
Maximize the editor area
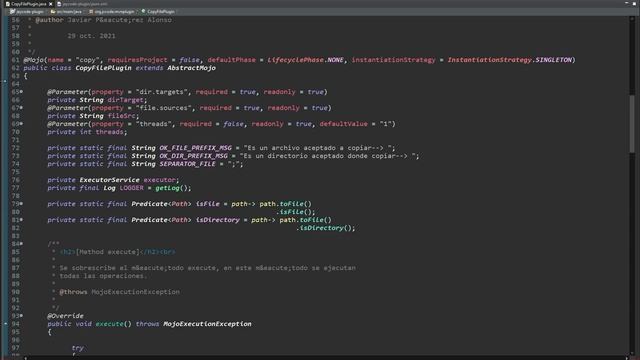[x=634, y=3]
